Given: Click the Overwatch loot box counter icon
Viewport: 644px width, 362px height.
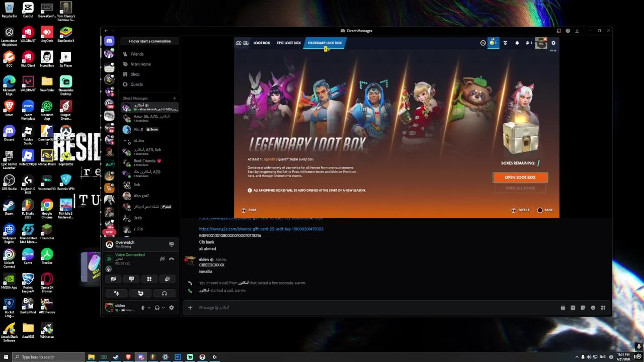Looking at the screenshot, I should pos(494,43).
